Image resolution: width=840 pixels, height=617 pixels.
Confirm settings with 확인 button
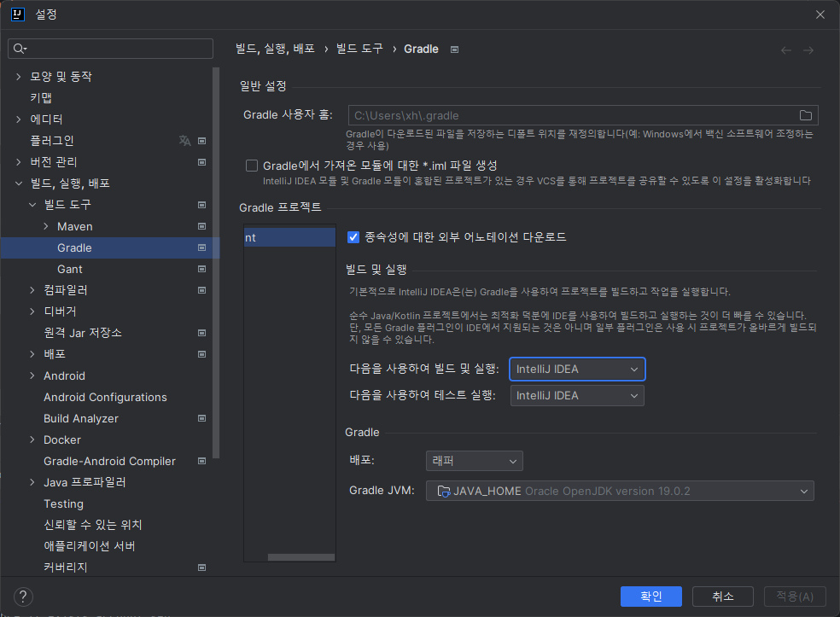pos(650,597)
